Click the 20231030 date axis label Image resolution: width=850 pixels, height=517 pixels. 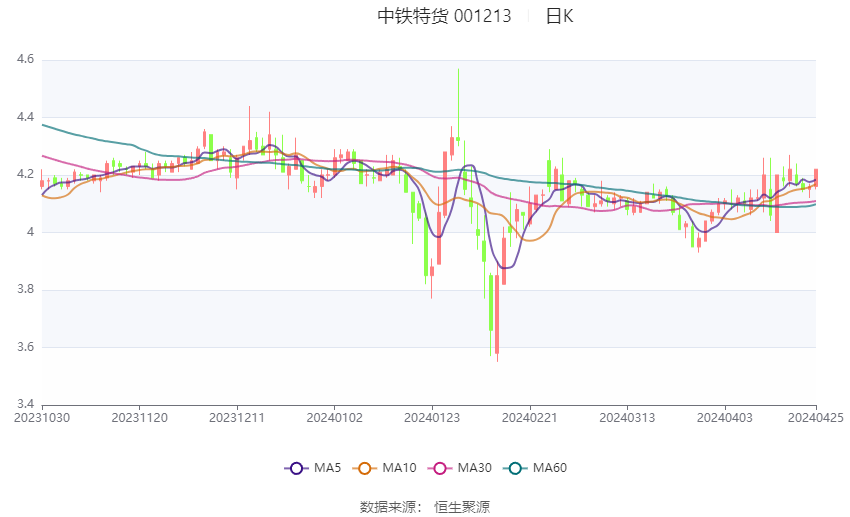(42, 418)
